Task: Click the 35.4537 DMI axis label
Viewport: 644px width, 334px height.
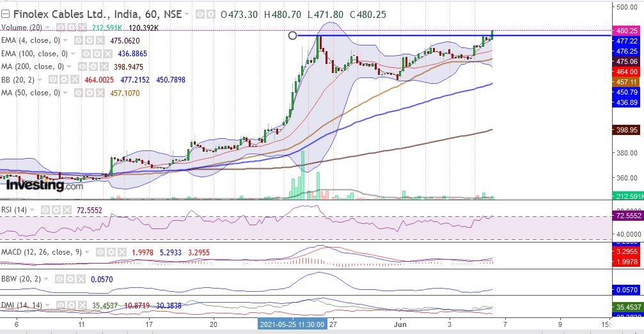Action: pos(628,307)
